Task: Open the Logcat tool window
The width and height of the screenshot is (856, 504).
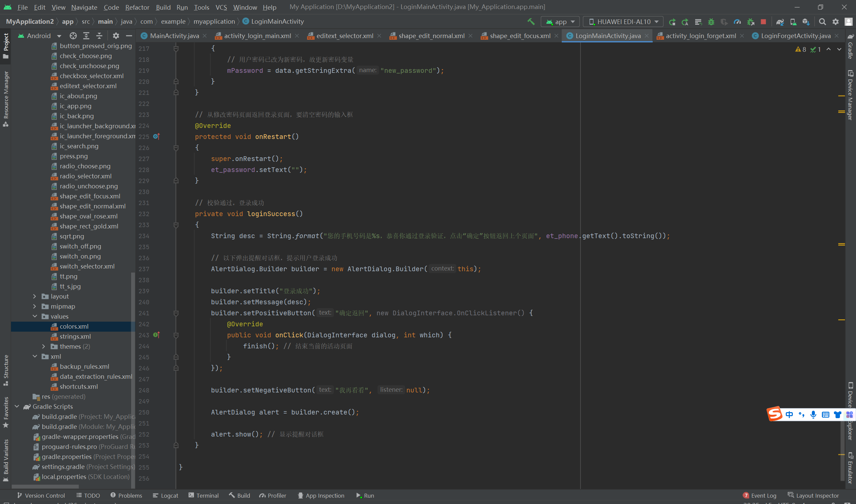Action: (x=166, y=496)
